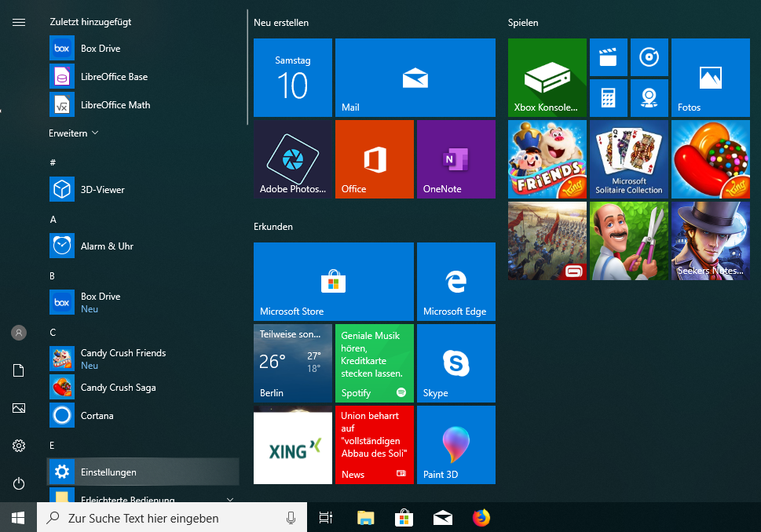The width and height of the screenshot is (761, 532).
Task: Expand the hamburger menu at top left
Action: click(19, 22)
